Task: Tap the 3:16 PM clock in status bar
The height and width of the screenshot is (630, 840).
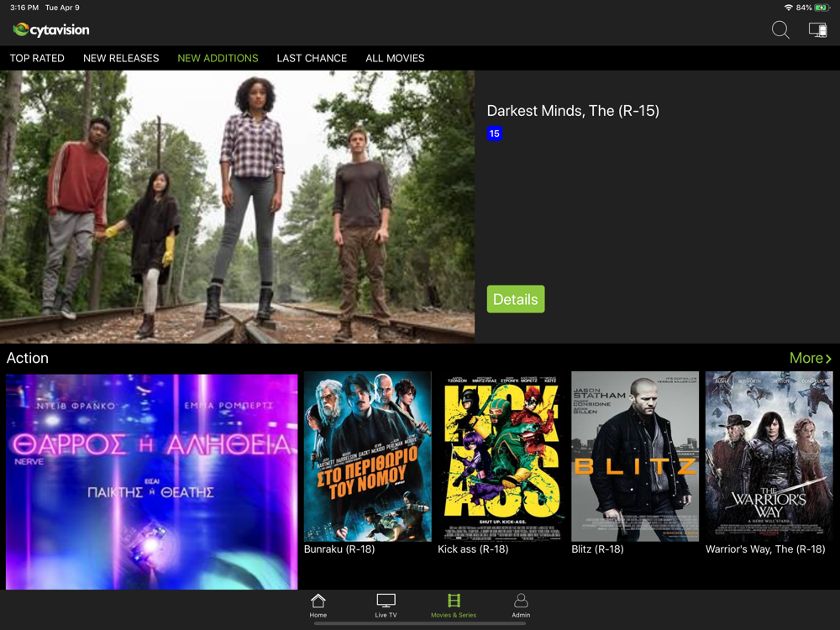Action: click(x=24, y=8)
